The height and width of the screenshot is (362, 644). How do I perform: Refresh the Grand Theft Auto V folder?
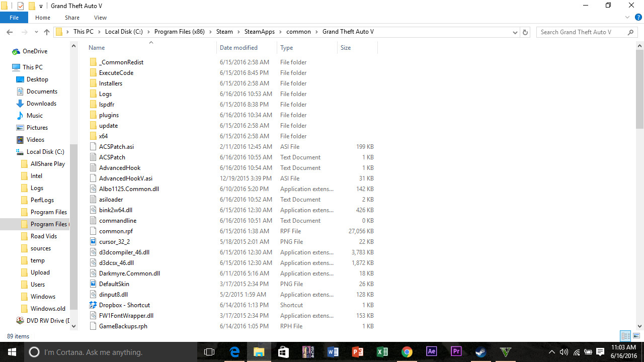pos(525,32)
